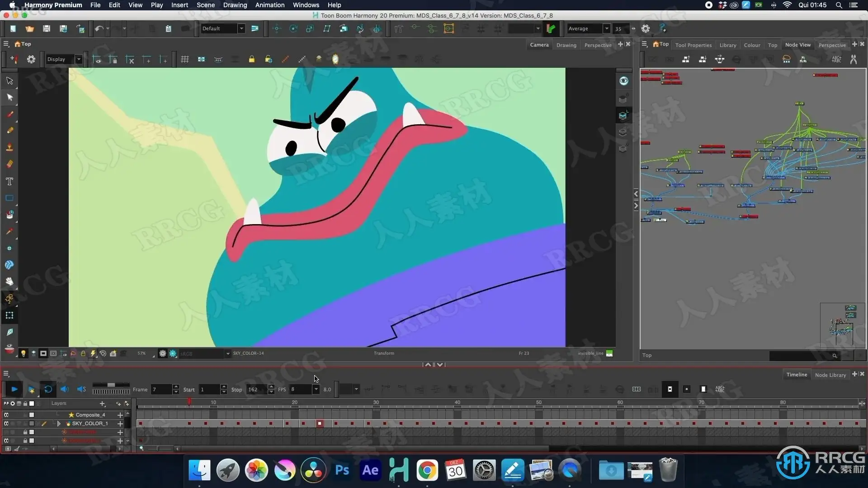Switch to the Node Library tab

point(830,375)
